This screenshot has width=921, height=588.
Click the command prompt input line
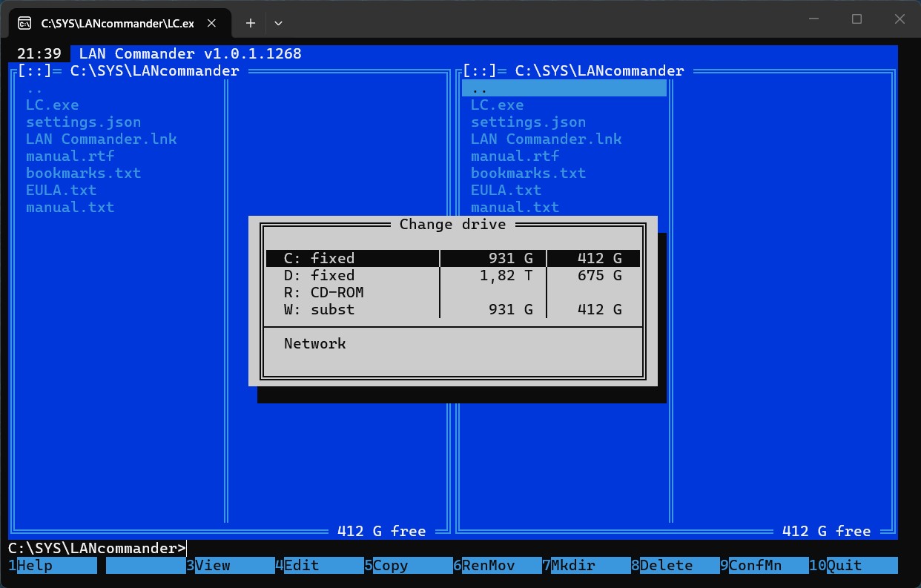click(453, 549)
